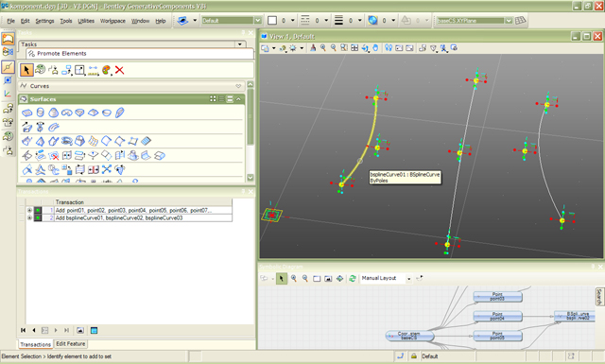The height and width of the screenshot is (364, 605).
Task: Select the slab surface tool in first row
Action: 26,113
